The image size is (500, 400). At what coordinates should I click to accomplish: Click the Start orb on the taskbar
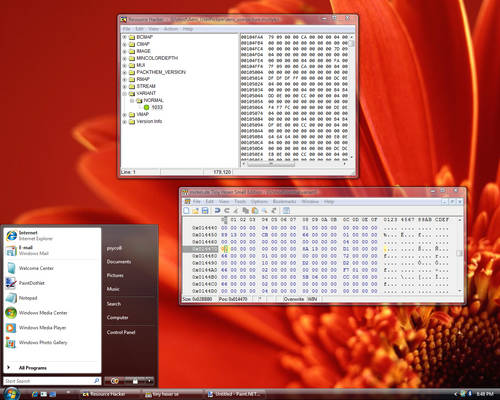(12, 394)
